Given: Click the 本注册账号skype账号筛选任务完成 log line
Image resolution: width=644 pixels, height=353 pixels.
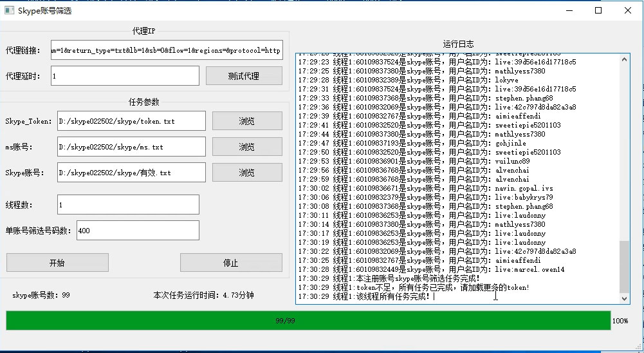Looking at the screenshot, I should [389, 278].
